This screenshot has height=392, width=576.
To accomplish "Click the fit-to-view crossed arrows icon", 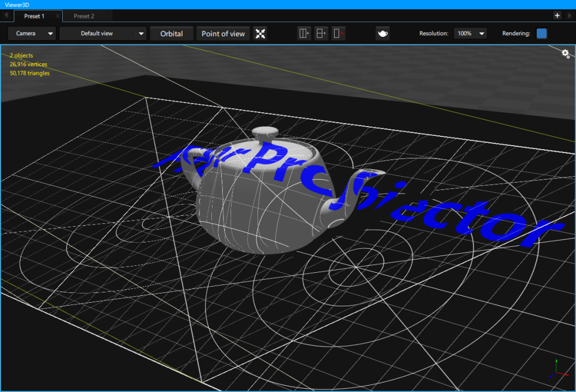I will (x=260, y=33).
